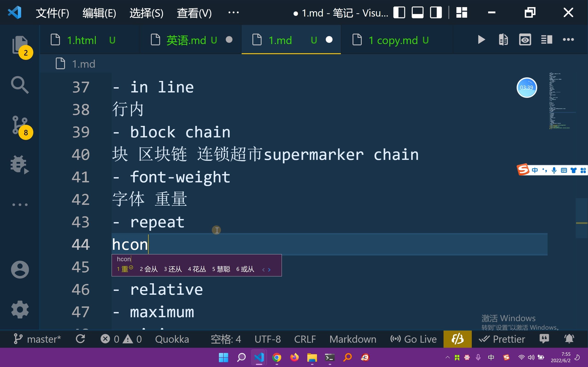
Task: Open Manage gear icon
Action: [20, 309]
